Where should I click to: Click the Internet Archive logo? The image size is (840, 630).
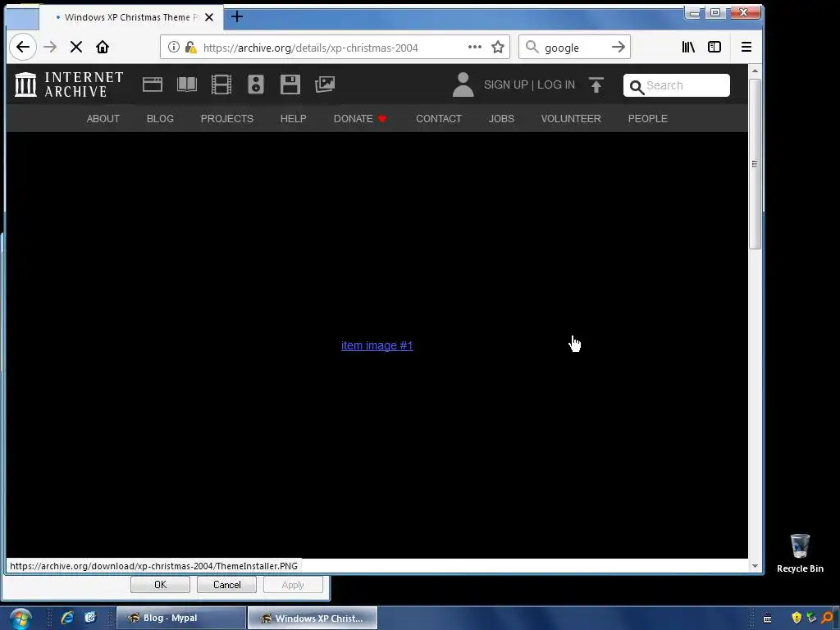coord(69,84)
